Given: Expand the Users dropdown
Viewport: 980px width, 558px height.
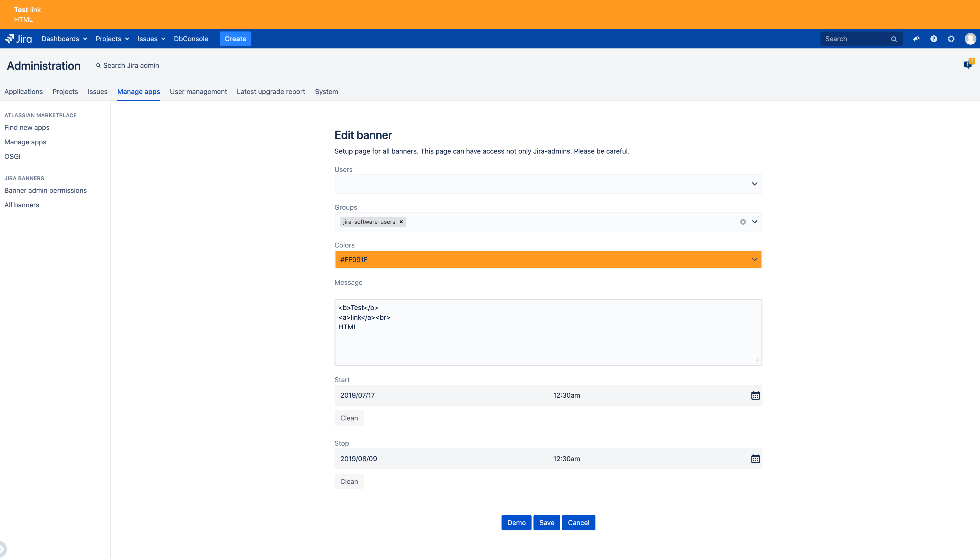Looking at the screenshot, I should (x=754, y=184).
